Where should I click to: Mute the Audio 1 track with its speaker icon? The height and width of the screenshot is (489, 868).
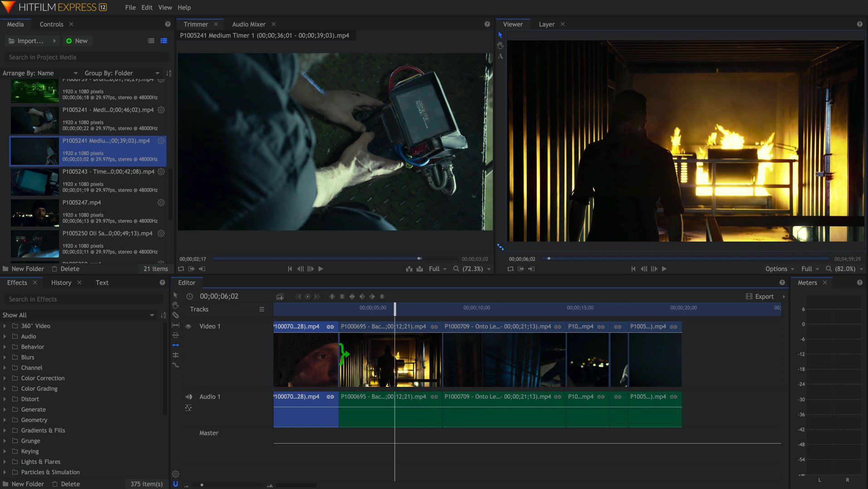(188, 396)
